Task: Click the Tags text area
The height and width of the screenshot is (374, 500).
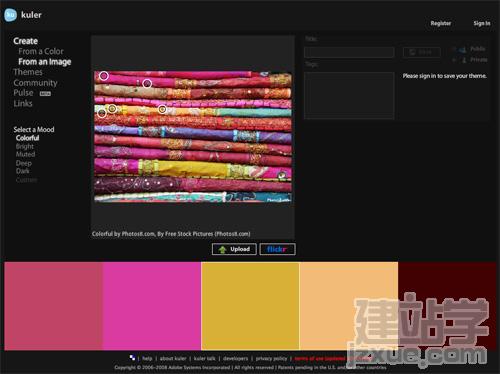Action: pyautogui.click(x=349, y=96)
